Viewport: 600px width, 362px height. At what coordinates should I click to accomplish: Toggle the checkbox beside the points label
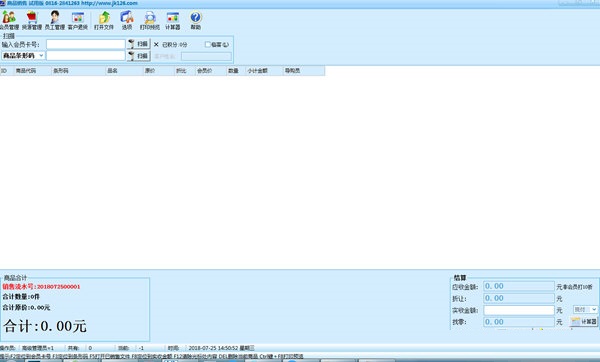(208, 44)
